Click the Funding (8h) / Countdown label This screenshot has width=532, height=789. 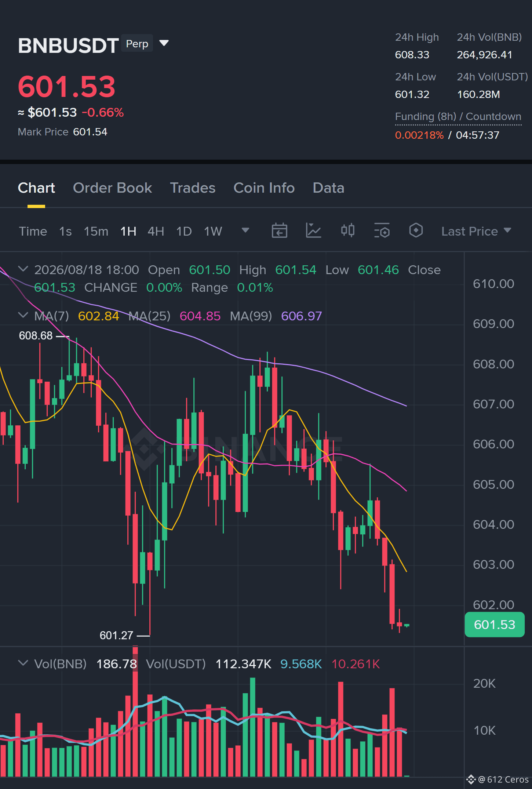click(458, 116)
